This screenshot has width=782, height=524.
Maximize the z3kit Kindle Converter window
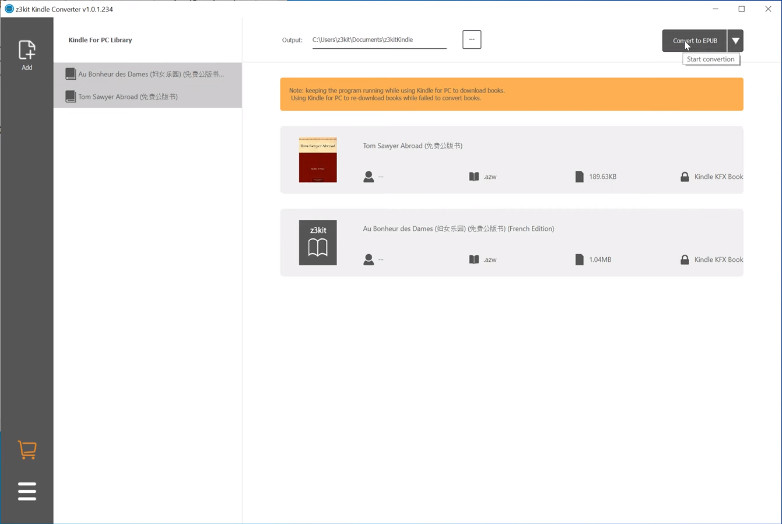(x=742, y=8)
